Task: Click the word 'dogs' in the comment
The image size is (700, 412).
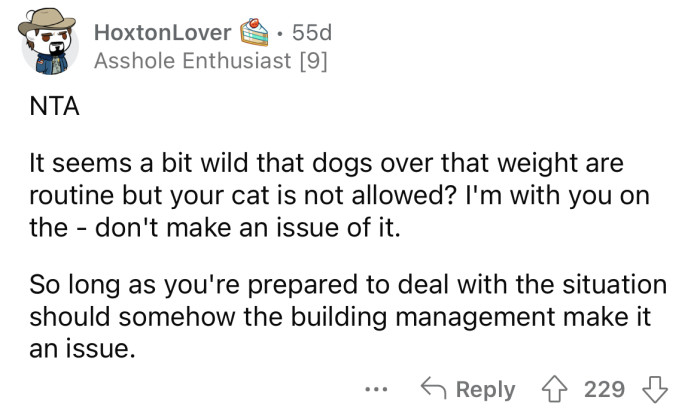Action: 342,164
